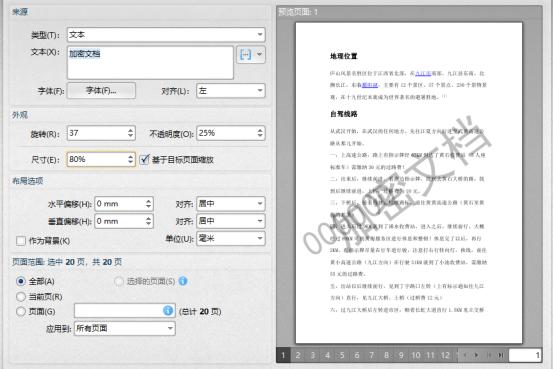Screen dimensions: 554x369
Task: Click the 文本(X) watermark text box
Action: pyautogui.click(x=150, y=63)
